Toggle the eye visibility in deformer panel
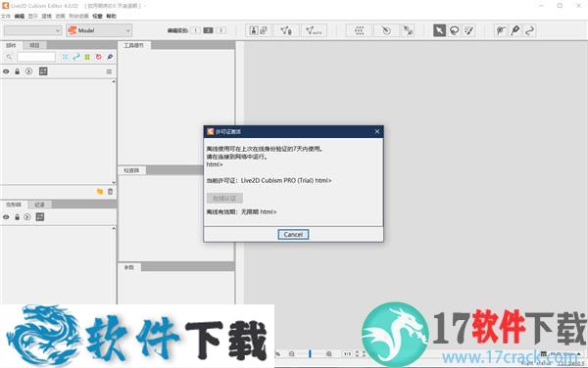This screenshot has width=588, height=368. [x=6, y=216]
